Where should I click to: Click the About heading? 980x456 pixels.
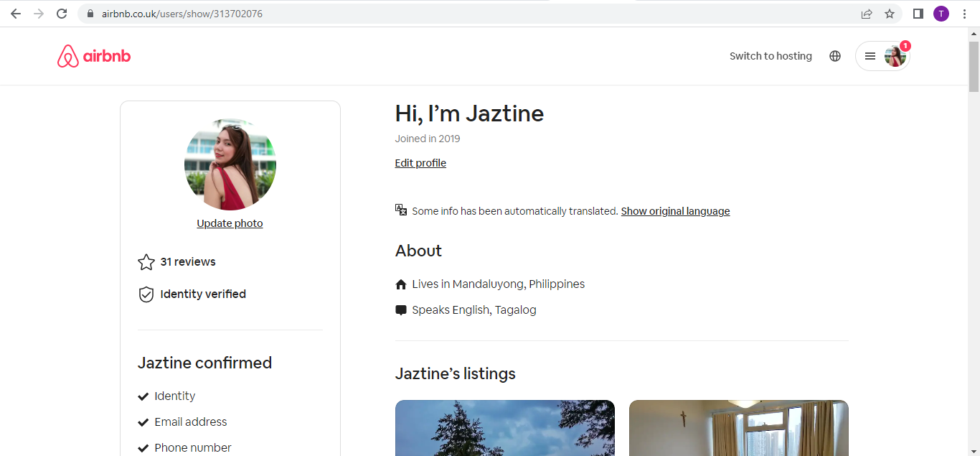pyautogui.click(x=418, y=251)
